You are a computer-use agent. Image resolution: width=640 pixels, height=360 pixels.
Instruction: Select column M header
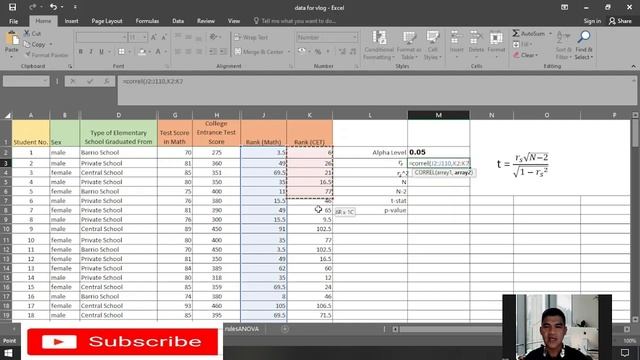click(438, 115)
